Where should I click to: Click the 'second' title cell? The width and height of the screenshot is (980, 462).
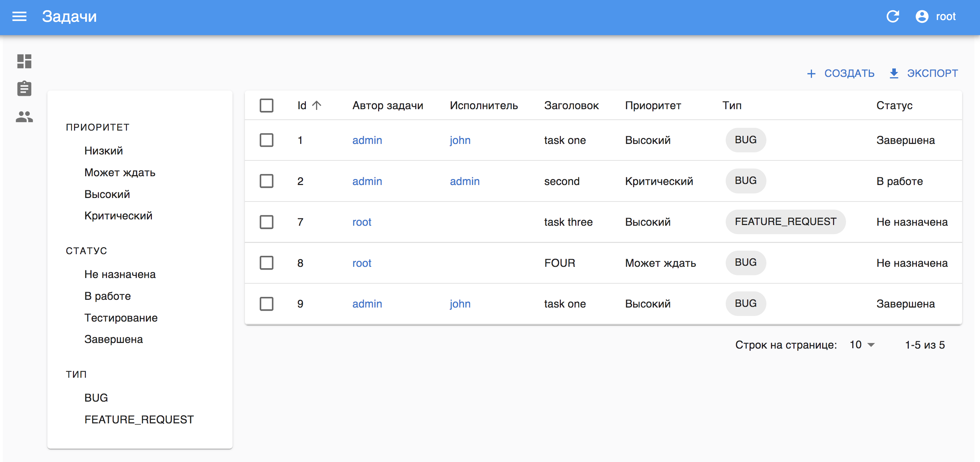tap(562, 181)
